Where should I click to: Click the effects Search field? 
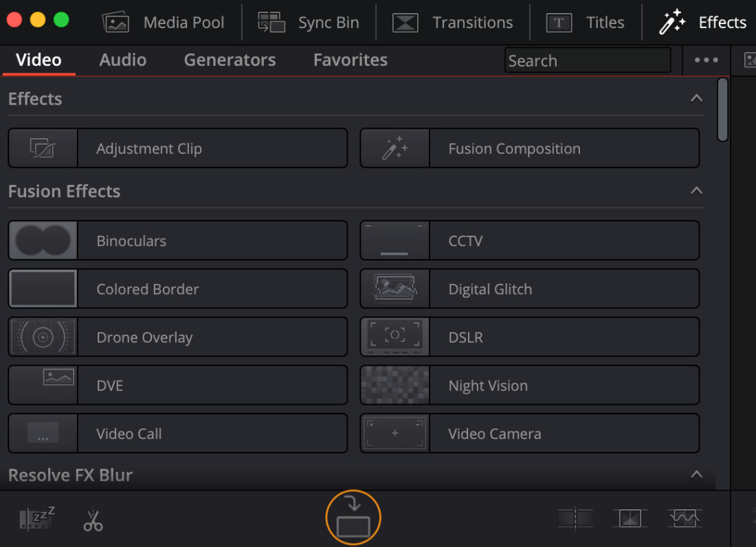tap(587, 60)
